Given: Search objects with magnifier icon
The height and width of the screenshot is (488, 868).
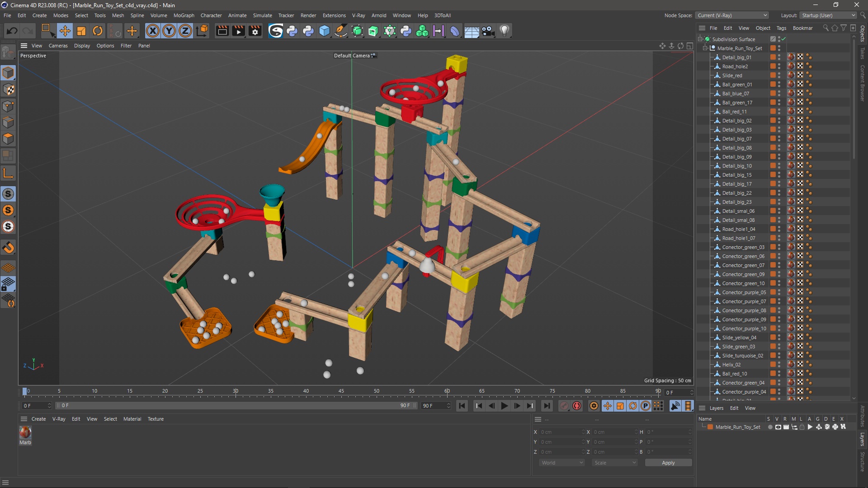Looking at the screenshot, I should (x=826, y=28).
